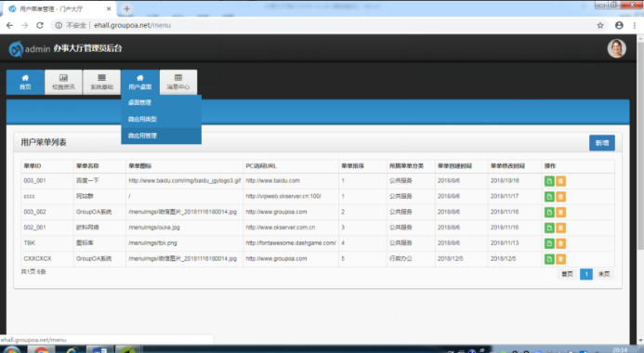Open the 消息中心 navigation tile
The width and height of the screenshot is (644, 353).
pos(178,82)
